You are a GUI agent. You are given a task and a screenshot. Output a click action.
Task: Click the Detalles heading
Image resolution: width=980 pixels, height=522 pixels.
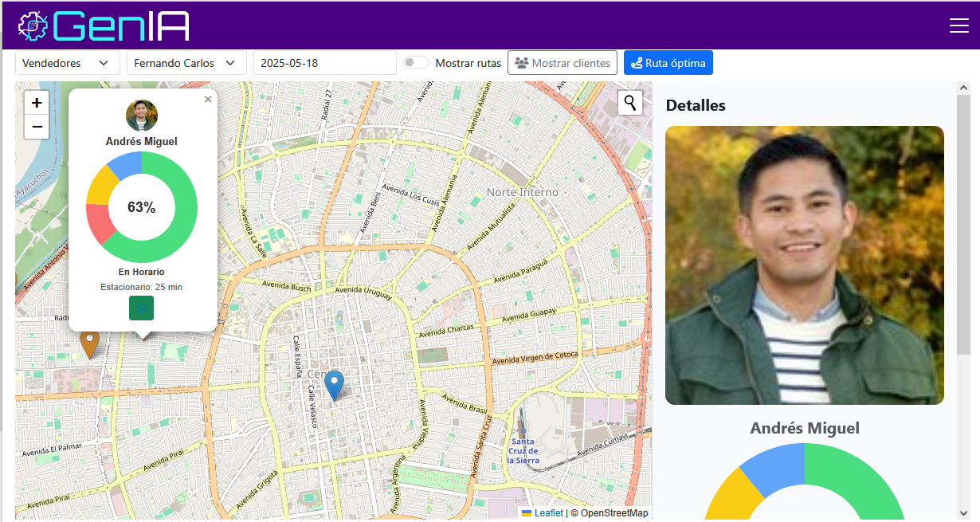coord(696,105)
